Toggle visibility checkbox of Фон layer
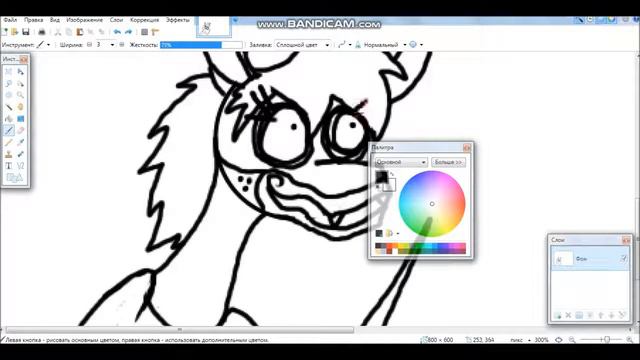Image resolution: width=640 pixels, height=360 pixels. point(624,258)
